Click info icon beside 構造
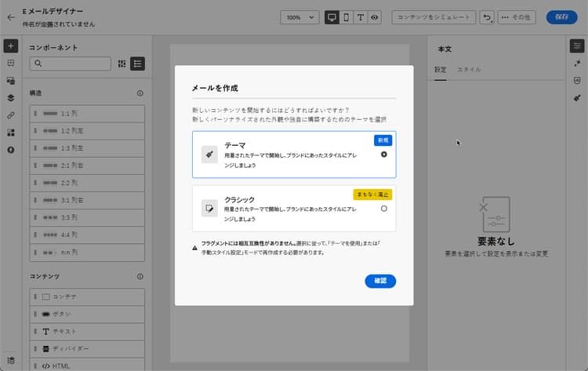588x371 pixels. point(140,93)
